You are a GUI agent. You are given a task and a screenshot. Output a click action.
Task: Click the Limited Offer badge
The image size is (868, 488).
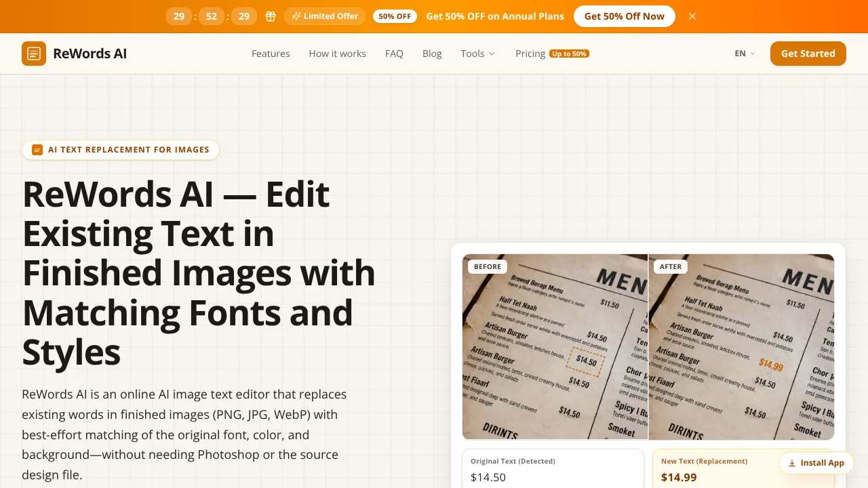[325, 16]
